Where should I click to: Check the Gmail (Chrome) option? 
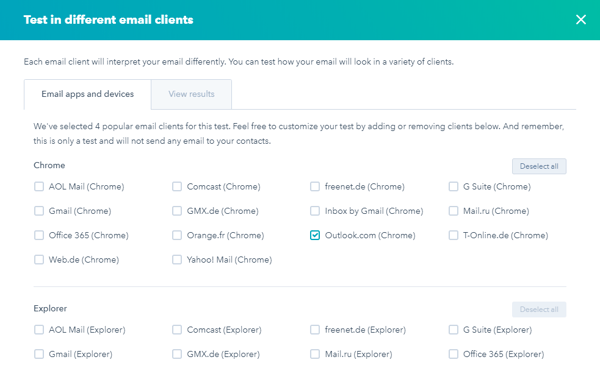click(39, 211)
